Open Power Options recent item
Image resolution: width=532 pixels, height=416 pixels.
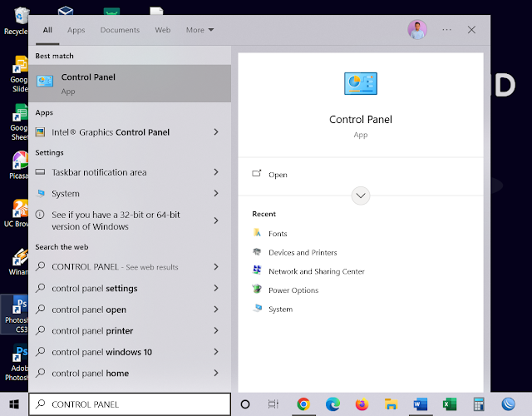(286, 290)
